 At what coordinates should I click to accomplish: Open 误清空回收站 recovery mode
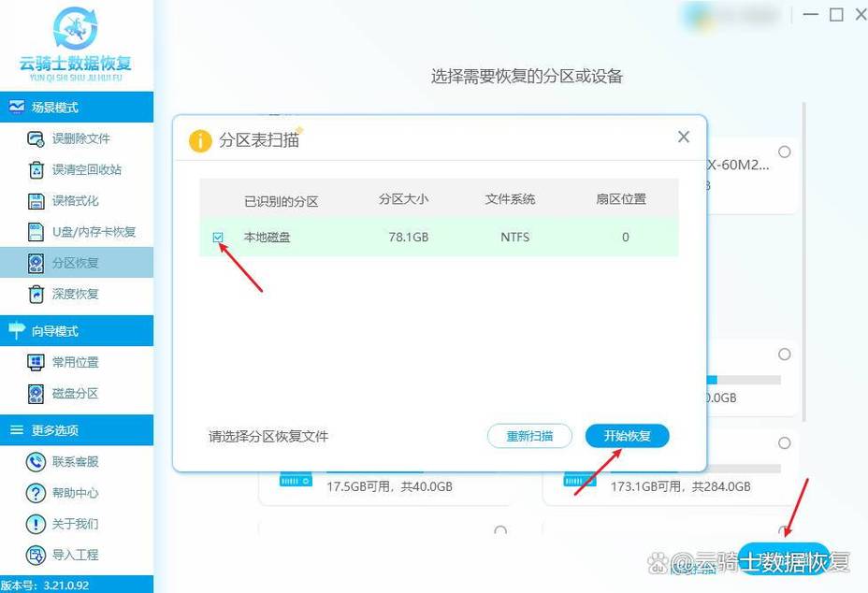pos(77,170)
